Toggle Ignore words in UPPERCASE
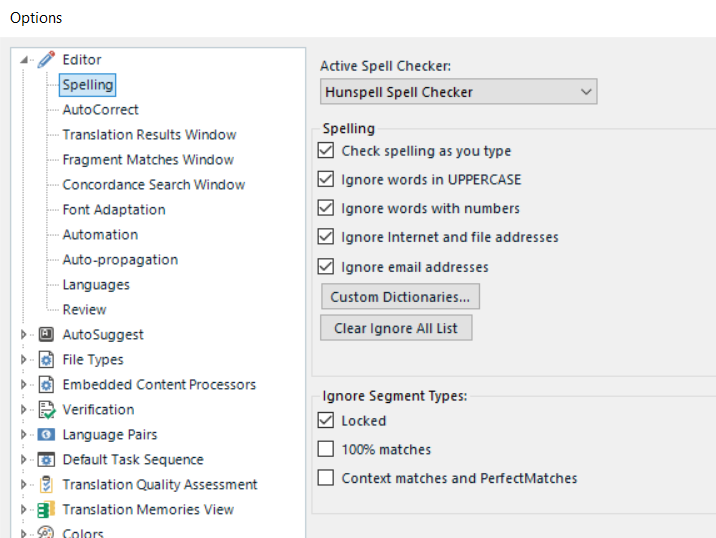Image resolution: width=716 pixels, height=538 pixels. pos(326,179)
